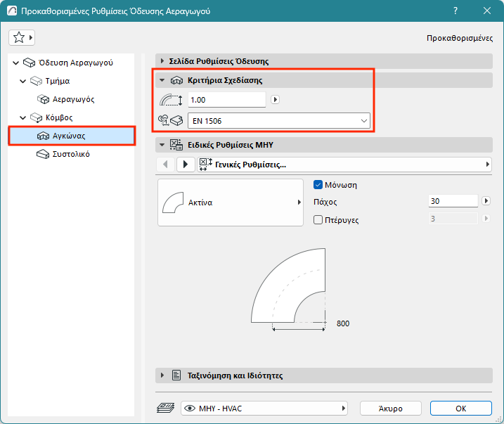Viewport: 504px width, 424px height.
Task: Expand the Ταξινόμηση και Ιδιότητες panel
Action: tap(162, 375)
